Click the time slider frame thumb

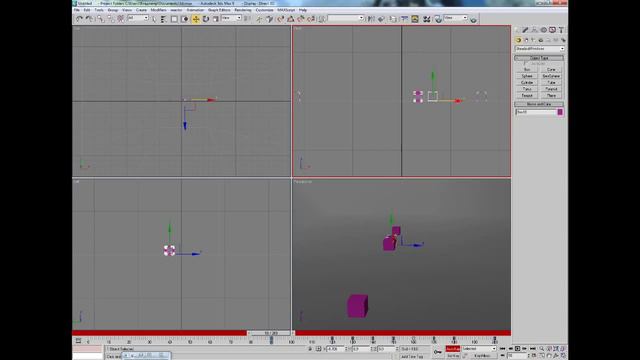[x=271, y=333]
